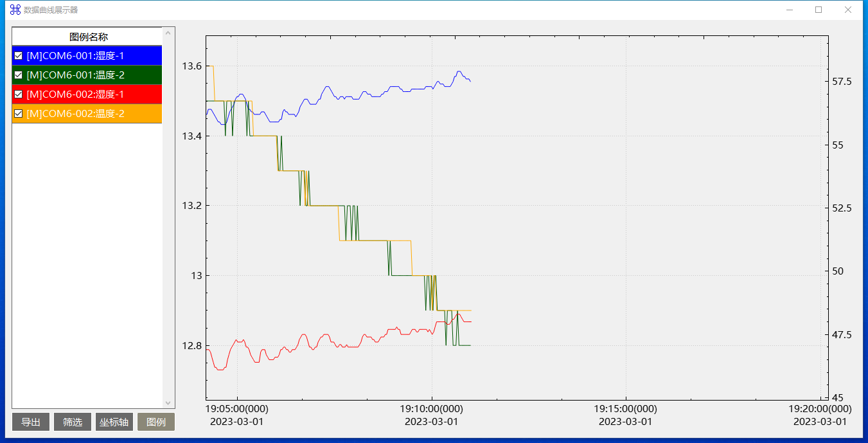Maximize the data curve viewer window

[819, 10]
